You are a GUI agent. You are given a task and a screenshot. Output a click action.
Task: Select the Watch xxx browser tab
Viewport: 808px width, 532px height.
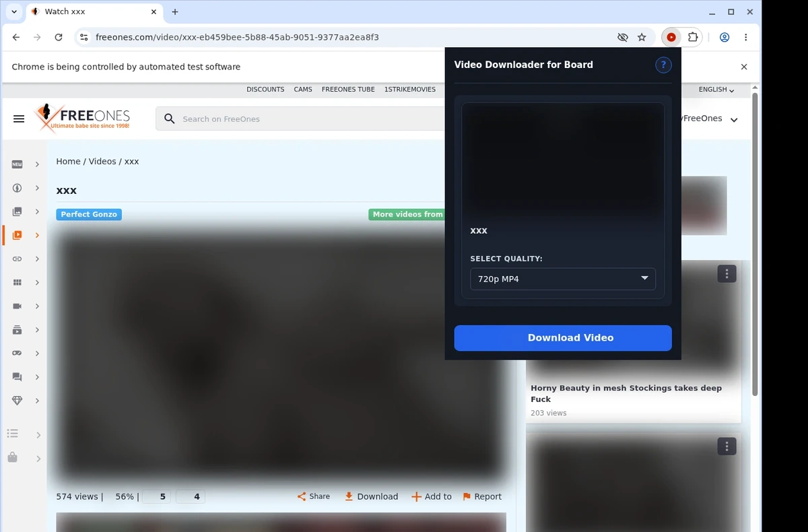(x=94, y=11)
